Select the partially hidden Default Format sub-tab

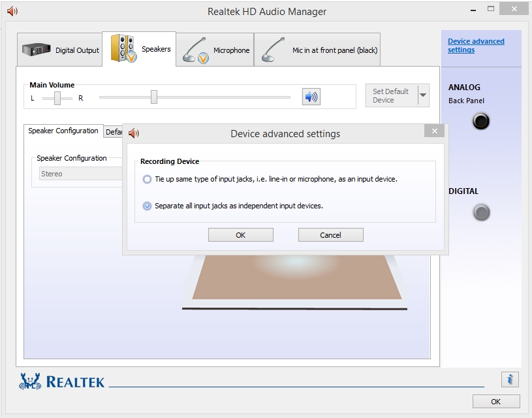tap(113, 132)
